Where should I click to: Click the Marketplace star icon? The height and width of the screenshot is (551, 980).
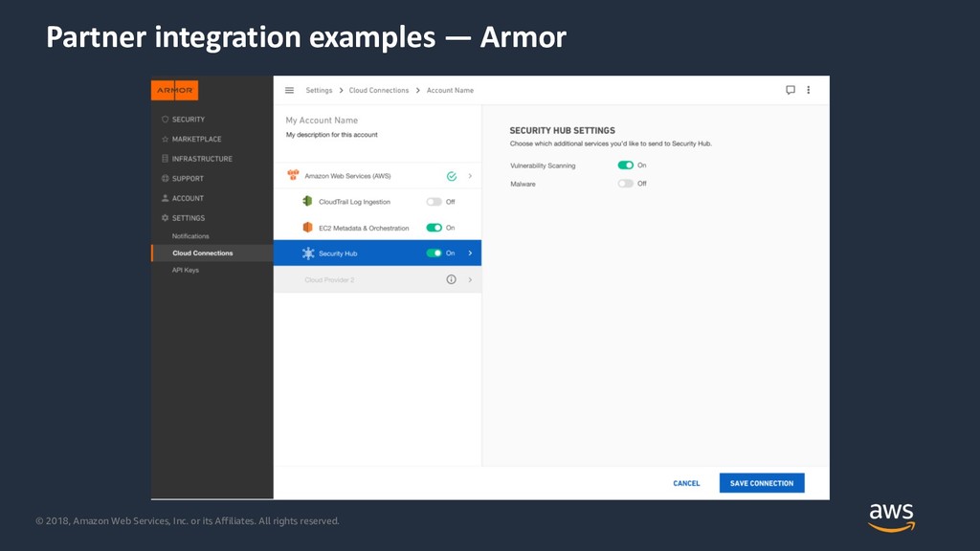[x=165, y=139]
